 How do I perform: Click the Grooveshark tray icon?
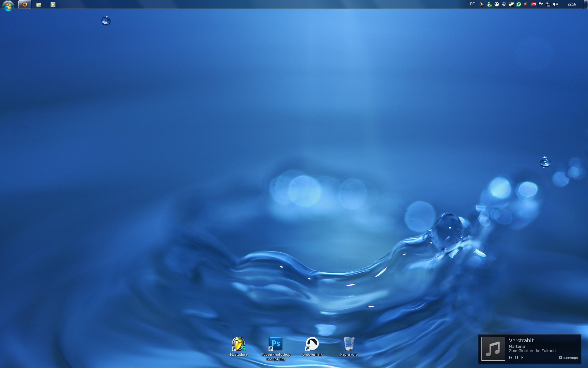496,4
